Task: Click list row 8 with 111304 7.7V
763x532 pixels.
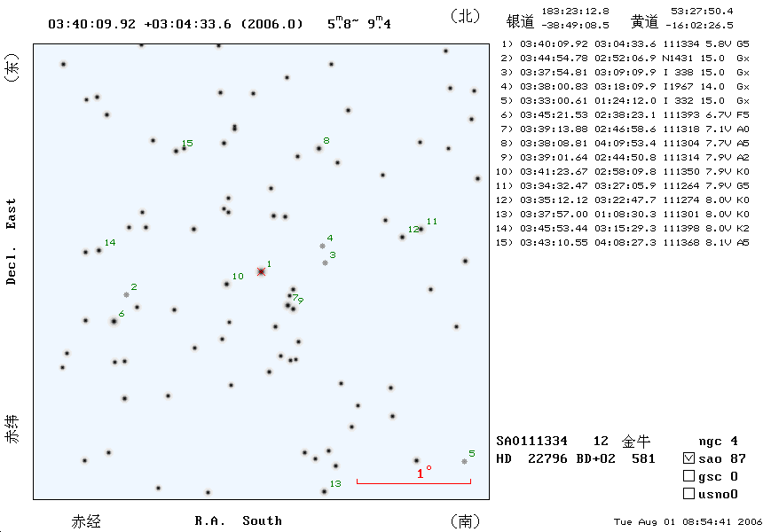Action: point(624,143)
